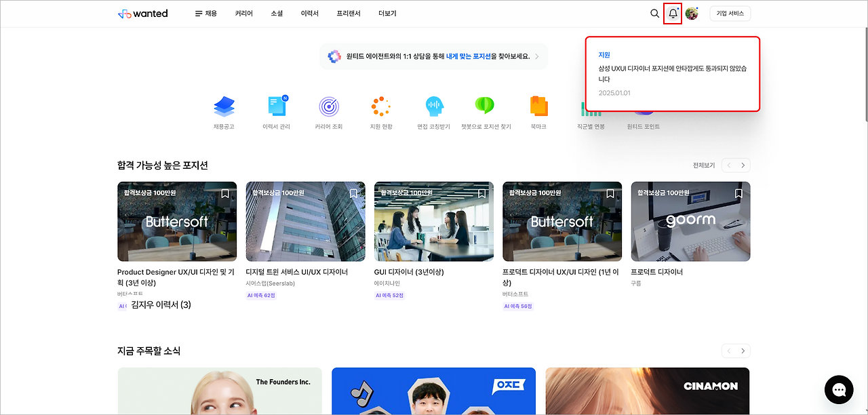
Task: Open the 면접 코칭받기 icon
Action: 434,106
